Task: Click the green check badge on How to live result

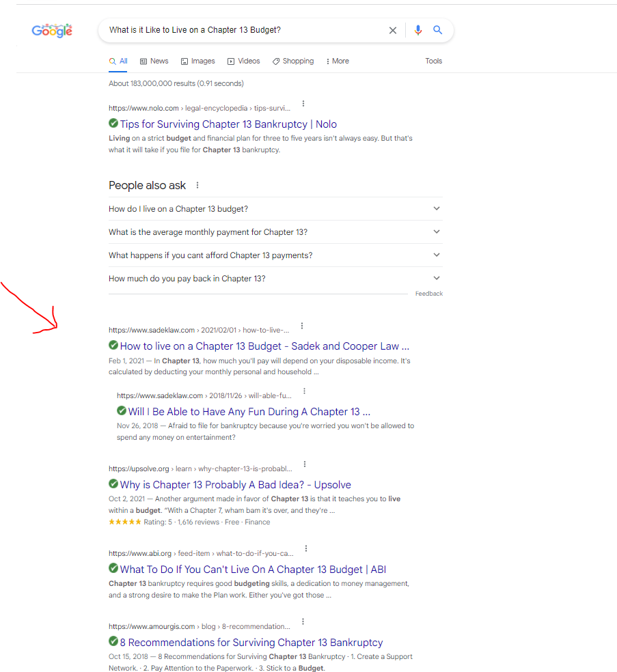Action: [x=113, y=345]
